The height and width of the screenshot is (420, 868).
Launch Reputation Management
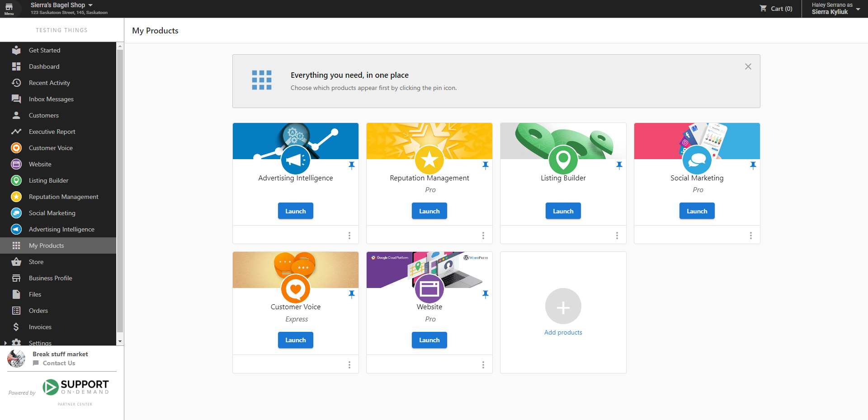(x=429, y=211)
